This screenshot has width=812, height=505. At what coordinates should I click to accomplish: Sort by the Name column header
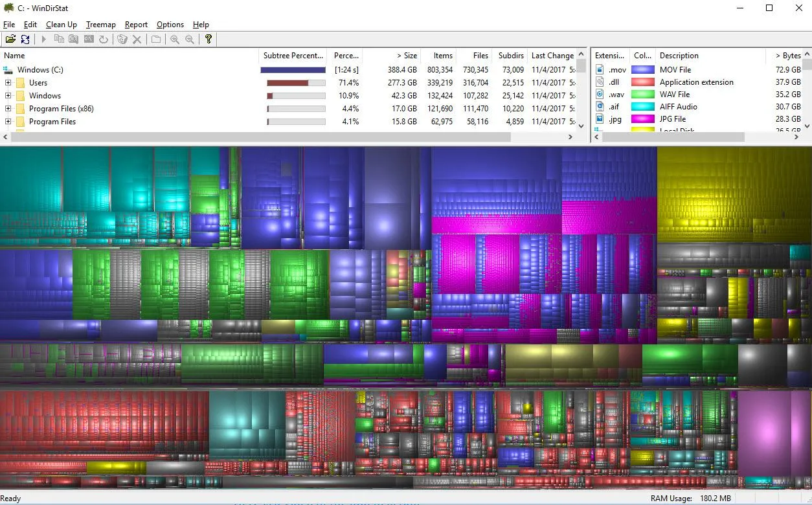point(130,56)
